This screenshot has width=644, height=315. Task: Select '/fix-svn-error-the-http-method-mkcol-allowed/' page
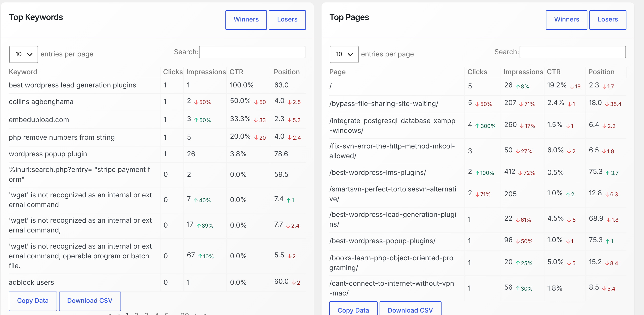pyautogui.click(x=392, y=151)
